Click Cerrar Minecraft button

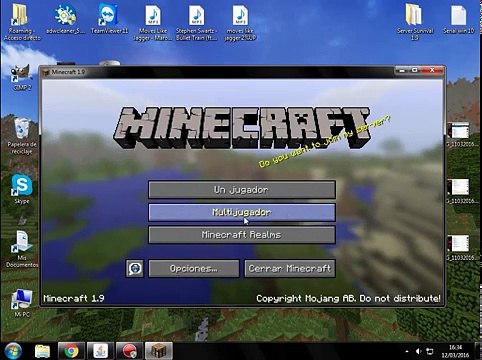[290, 268]
